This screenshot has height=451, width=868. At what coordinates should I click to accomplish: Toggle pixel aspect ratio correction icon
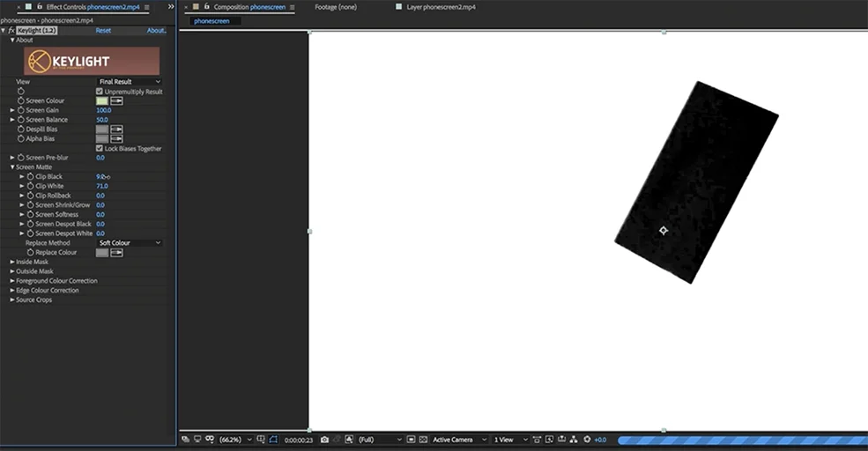537,440
